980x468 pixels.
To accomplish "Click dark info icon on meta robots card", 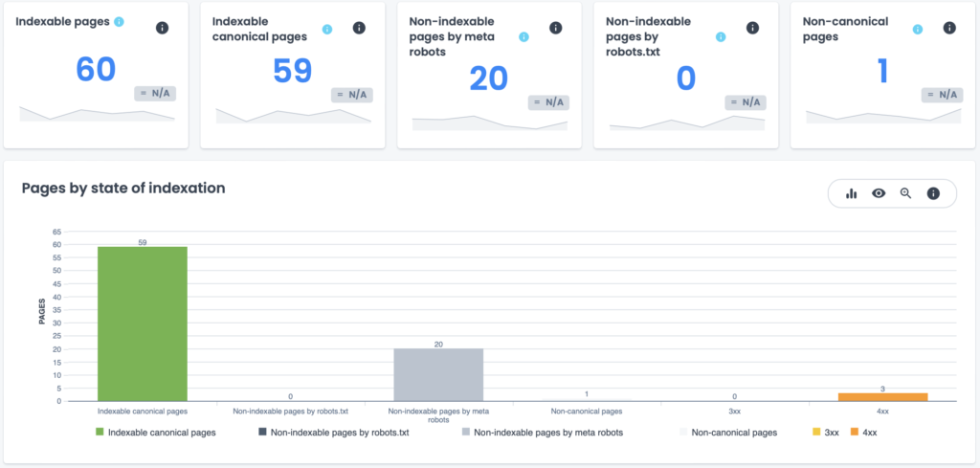I will point(556,29).
